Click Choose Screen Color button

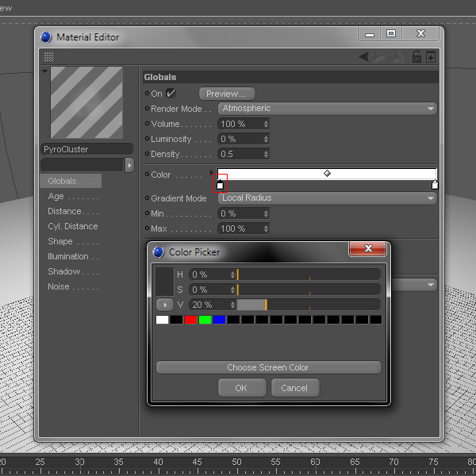click(268, 367)
